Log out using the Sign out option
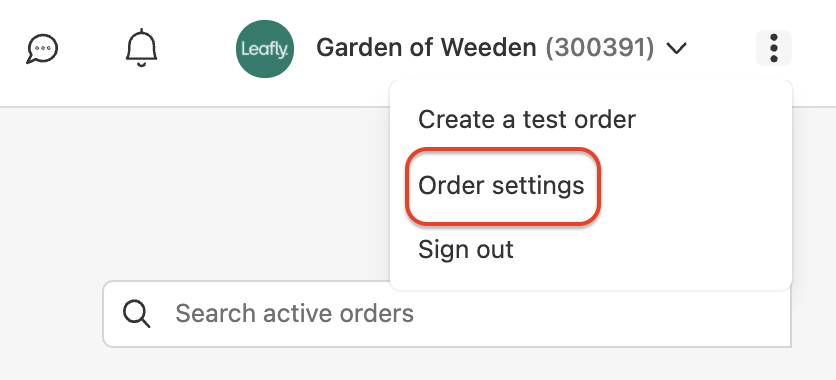The height and width of the screenshot is (380, 836). pyautogui.click(x=465, y=249)
